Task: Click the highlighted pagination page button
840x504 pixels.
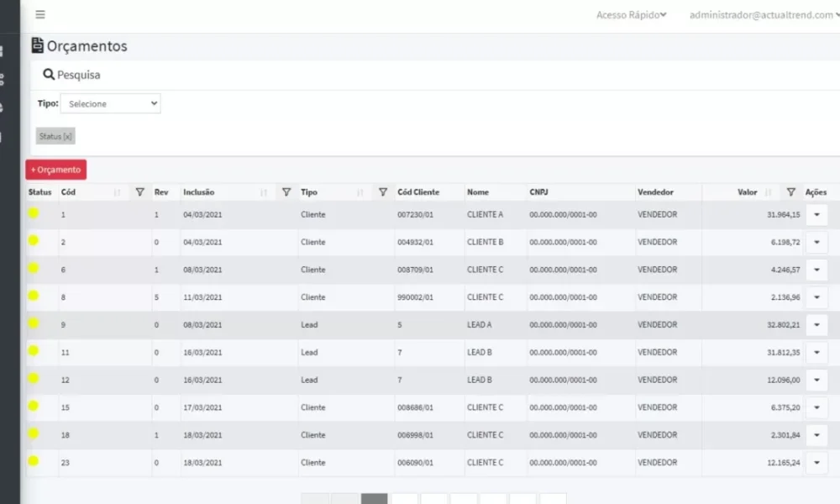Action: pos(374,499)
